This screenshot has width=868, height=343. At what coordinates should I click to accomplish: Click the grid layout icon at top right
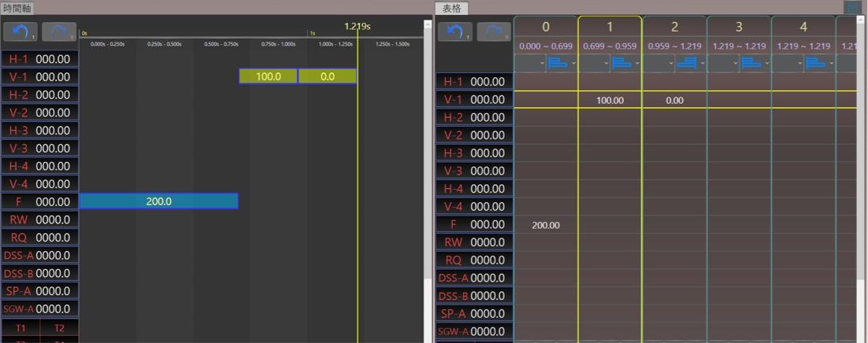click(x=851, y=7)
